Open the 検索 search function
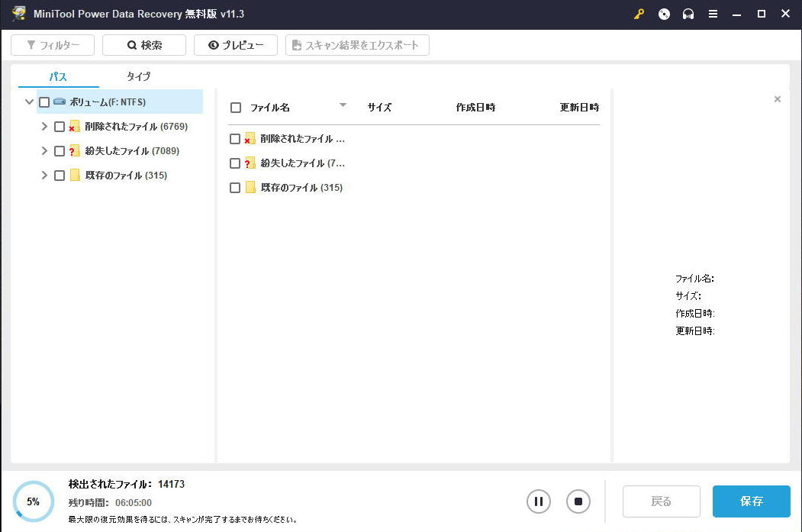 tap(143, 44)
